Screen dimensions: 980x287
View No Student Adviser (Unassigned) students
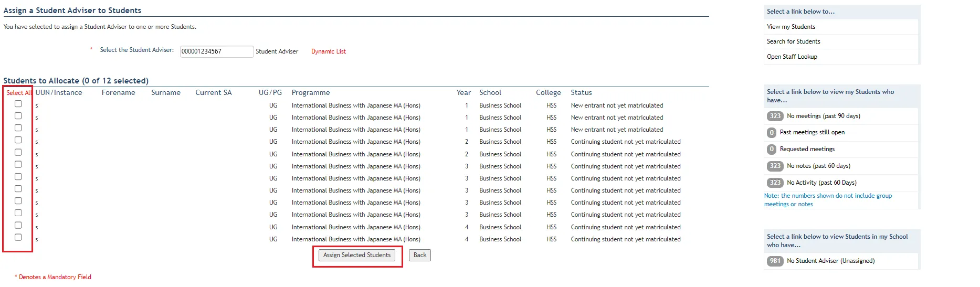(x=831, y=261)
